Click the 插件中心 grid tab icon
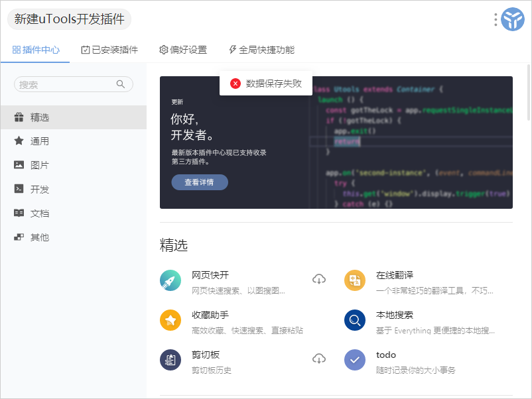The height and width of the screenshot is (399, 532). pyautogui.click(x=17, y=50)
